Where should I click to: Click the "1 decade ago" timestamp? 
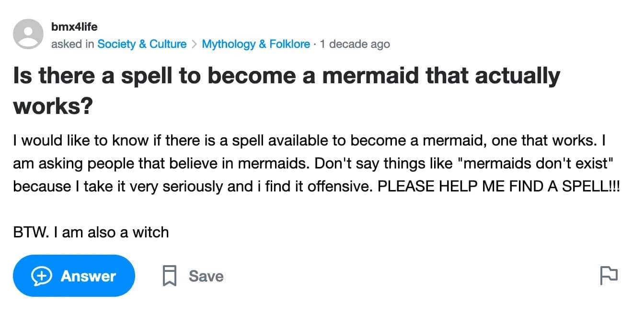pyautogui.click(x=355, y=44)
